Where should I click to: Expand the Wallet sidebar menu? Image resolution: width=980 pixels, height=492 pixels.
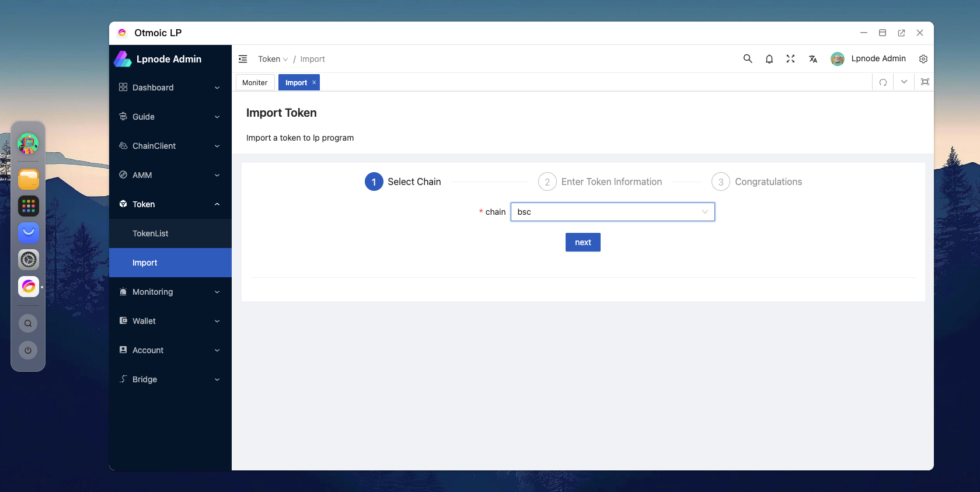(x=170, y=321)
